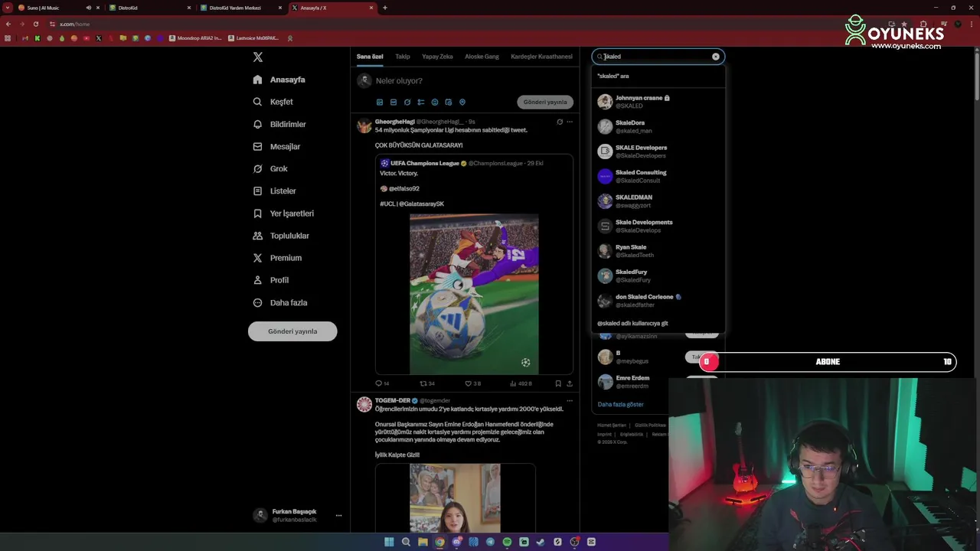Click the Grok enhance icon in composer
The image size is (980, 551).
pos(407,102)
